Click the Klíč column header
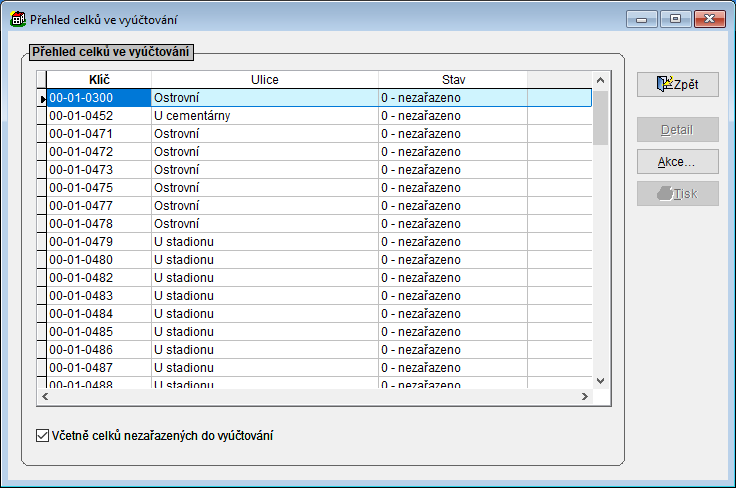The height and width of the screenshot is (488, 736). point(99,79)
